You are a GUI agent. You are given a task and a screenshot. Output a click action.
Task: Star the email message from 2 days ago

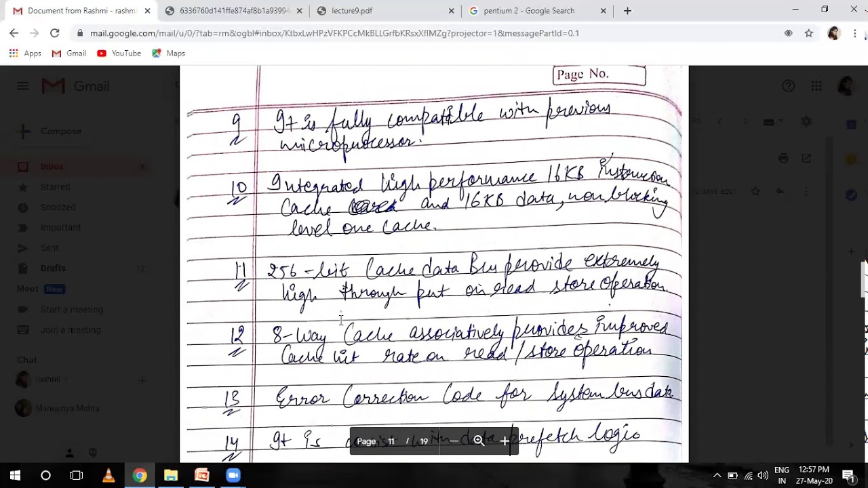755,192
